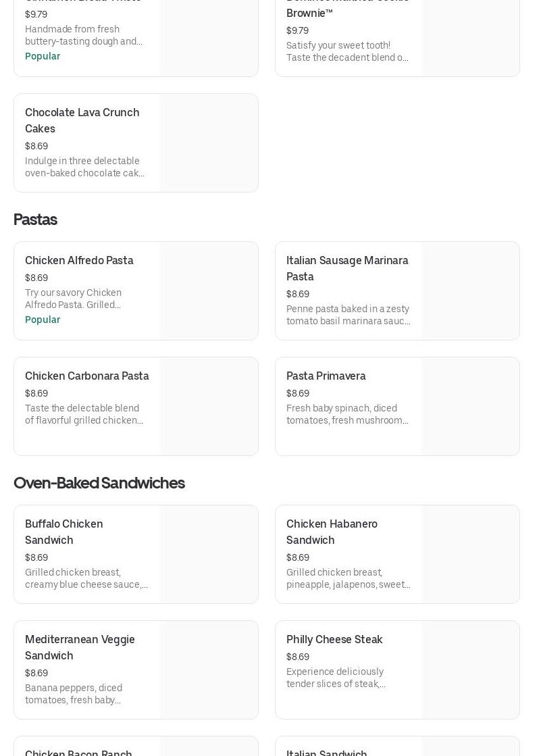This screenshot has width=543, height=756.
Task: Click the Chicken Habanero Sandwich description text
Action: (348, 578)
